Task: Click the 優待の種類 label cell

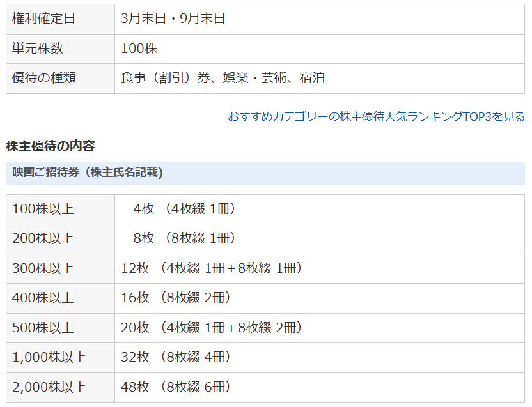Action: coord(60,79)
